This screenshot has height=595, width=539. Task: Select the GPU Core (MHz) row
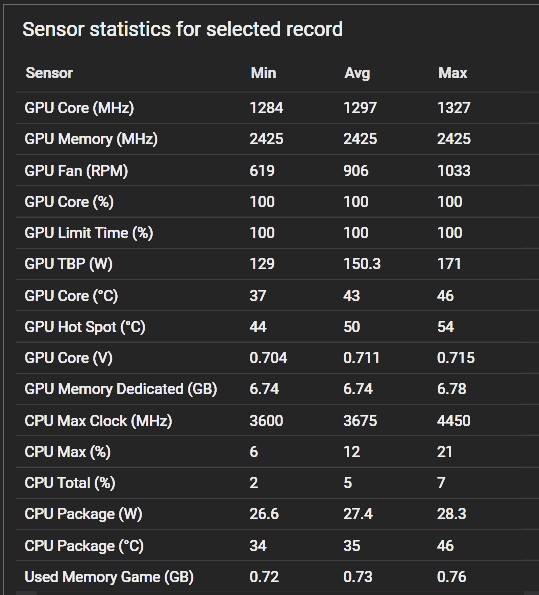(277, 108)
